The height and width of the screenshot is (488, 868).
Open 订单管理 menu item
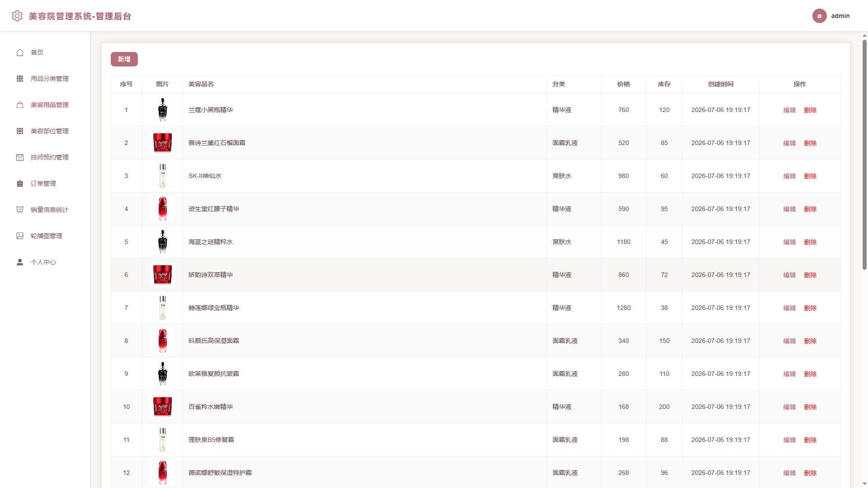tap(45, 183)
